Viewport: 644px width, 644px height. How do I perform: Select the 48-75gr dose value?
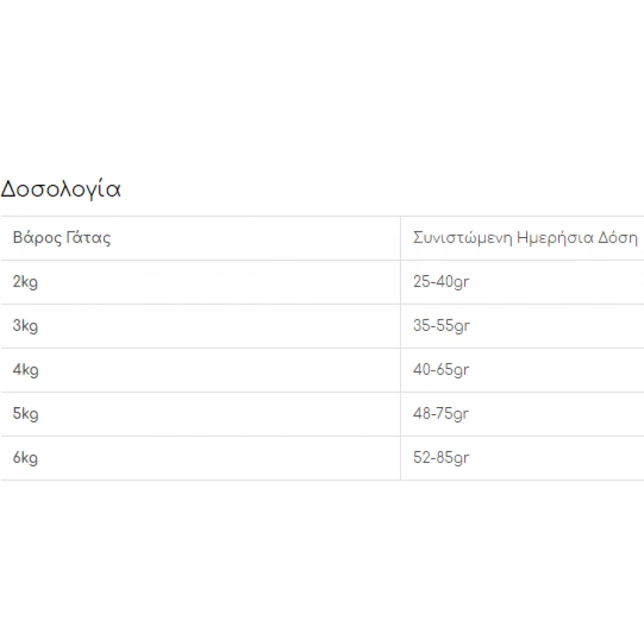[441, 414]
